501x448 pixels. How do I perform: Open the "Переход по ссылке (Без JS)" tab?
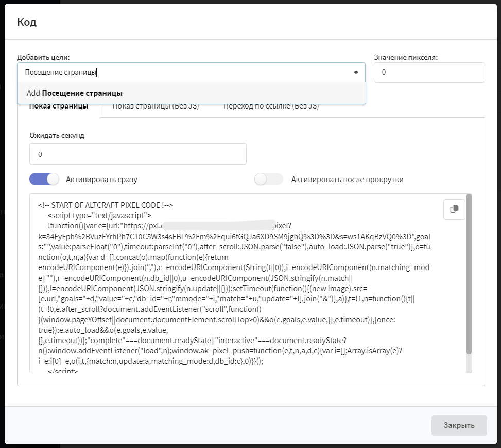pyautogui.click(x=271, y=107)
